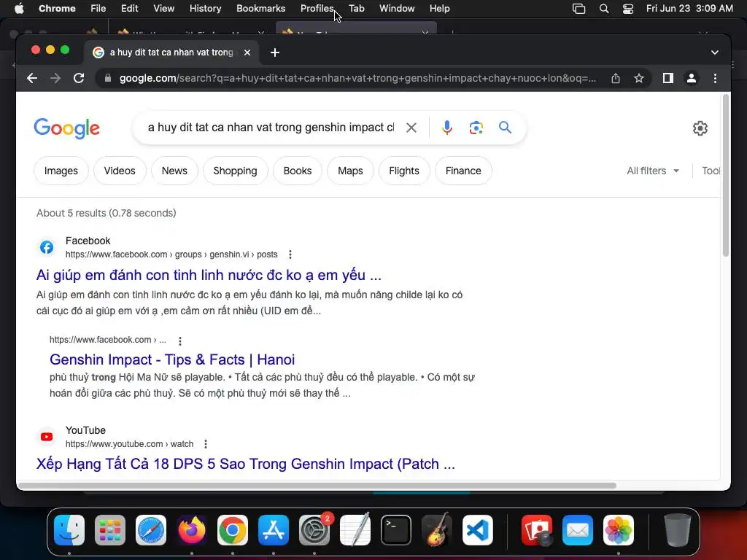Go back using Chrome's back arrow
747x560 pixels.
(x=32, y=78)
